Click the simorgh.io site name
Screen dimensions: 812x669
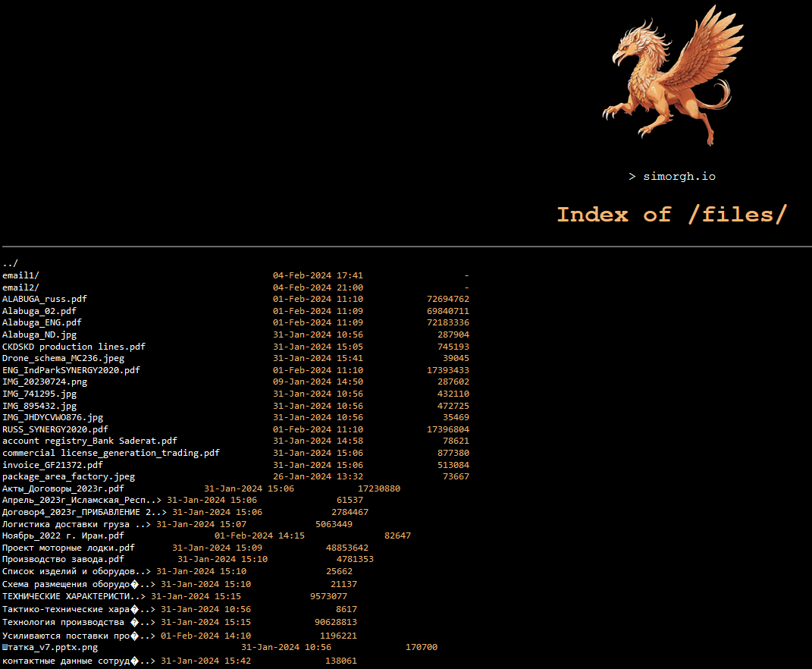click(679, 176)
